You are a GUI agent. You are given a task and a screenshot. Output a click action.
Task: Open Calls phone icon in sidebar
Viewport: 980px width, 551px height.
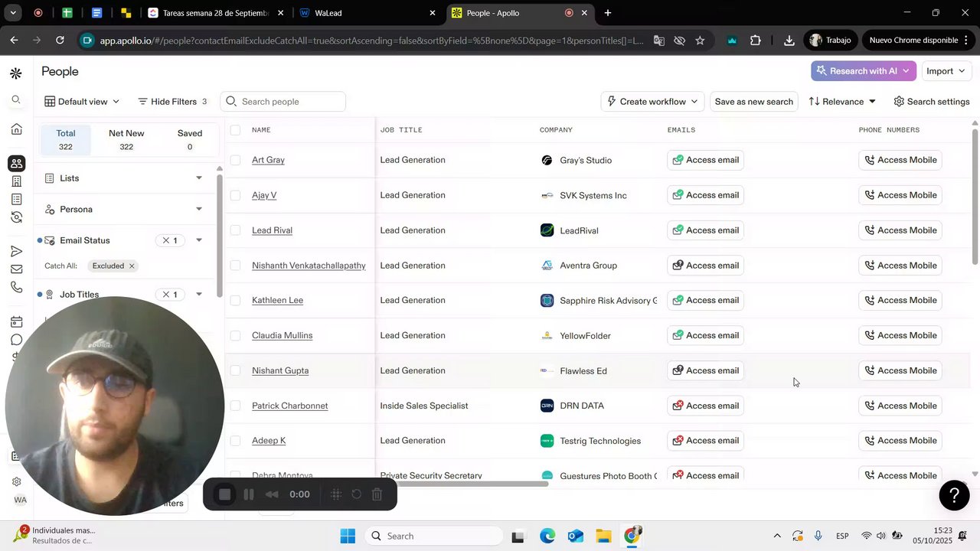(x=16, y=288)
